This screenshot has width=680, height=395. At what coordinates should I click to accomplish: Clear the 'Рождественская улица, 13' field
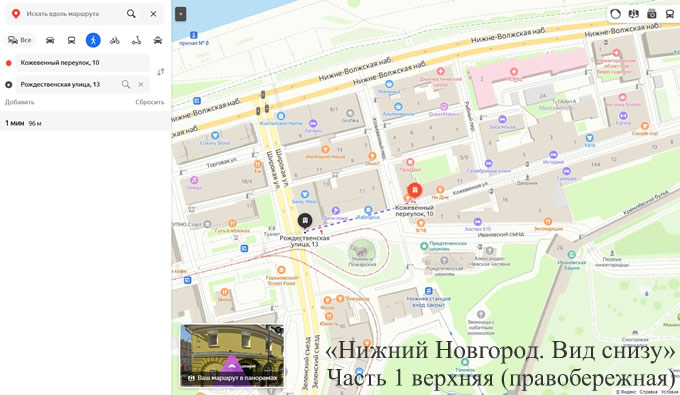141,85
